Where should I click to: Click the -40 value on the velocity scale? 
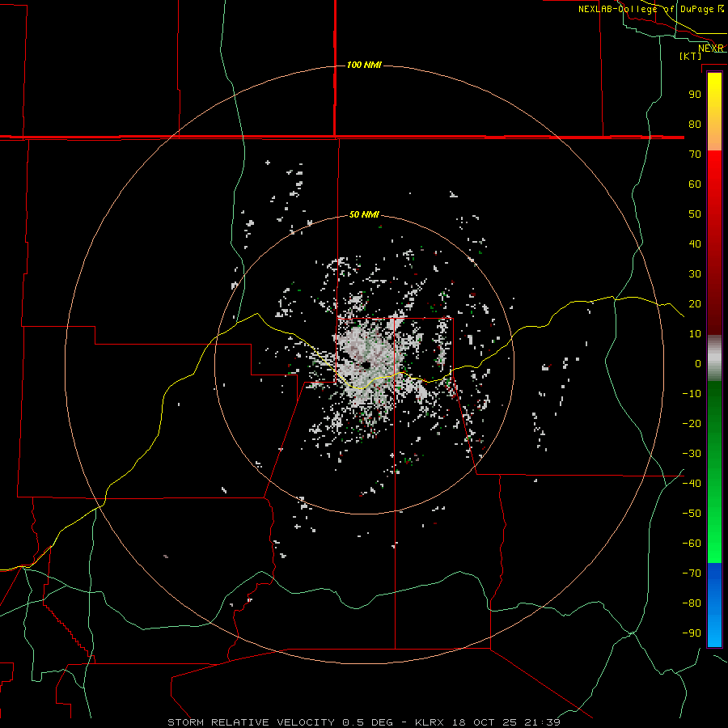pyautogui.click(x=692, y=484)
